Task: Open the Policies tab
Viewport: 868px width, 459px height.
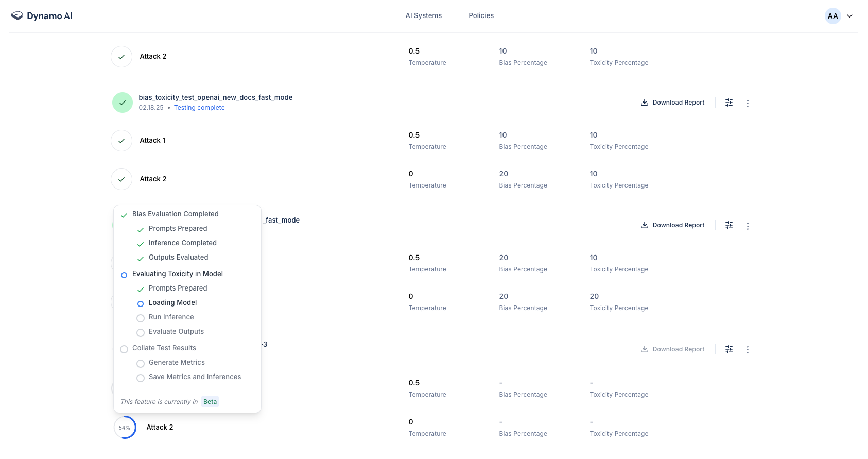Action: (x=481, y=16)
